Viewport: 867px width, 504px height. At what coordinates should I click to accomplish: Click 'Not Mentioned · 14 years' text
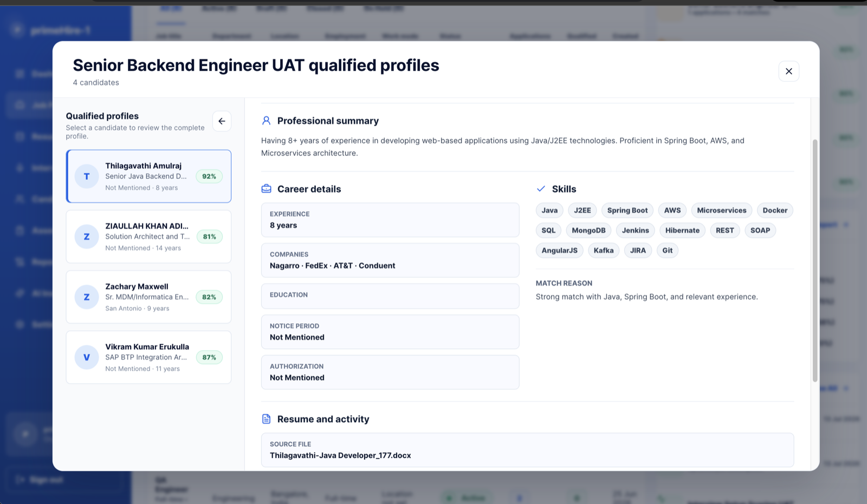[x=143, y=248]
